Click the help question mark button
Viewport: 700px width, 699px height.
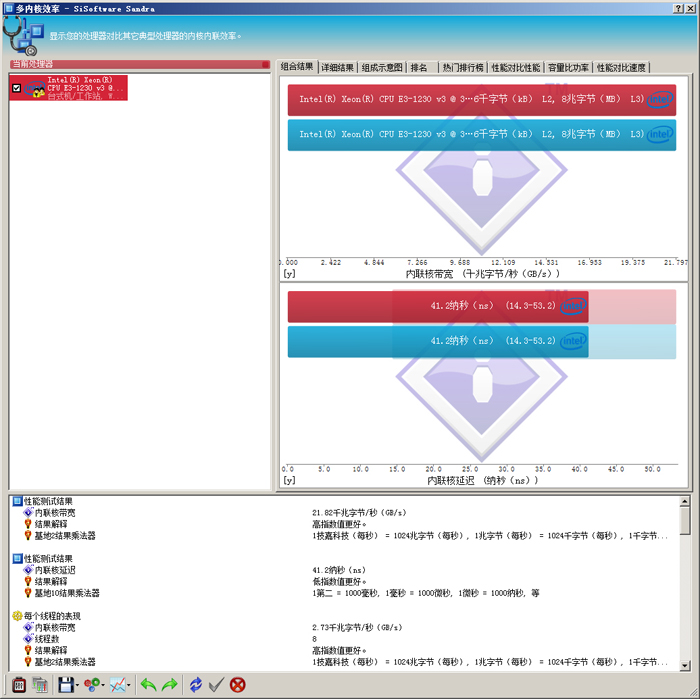678,8
